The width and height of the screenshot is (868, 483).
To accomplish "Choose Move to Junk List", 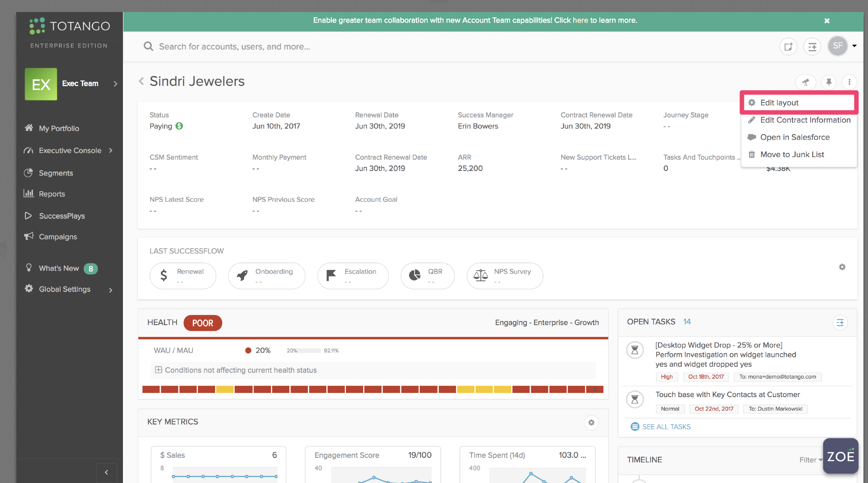I will (799, 154).
